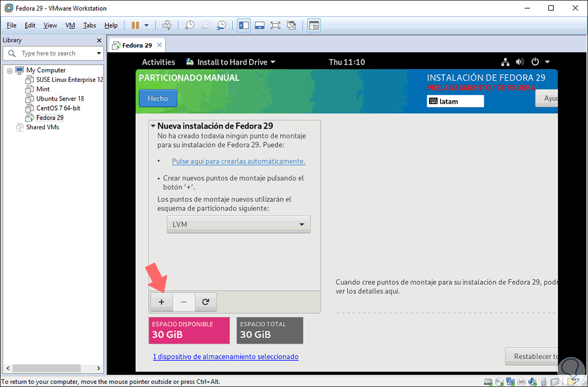Click the sound card status icon
The height and width of the screenshot is (387, 588).
(532, 382)
